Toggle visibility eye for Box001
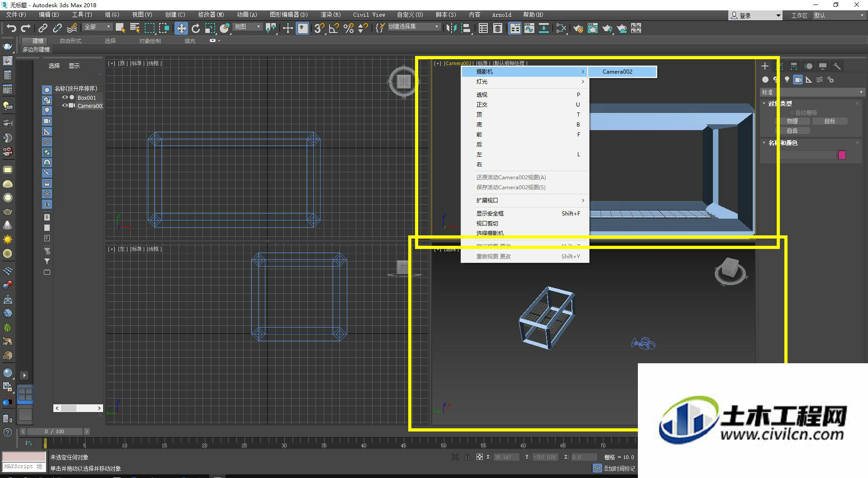 tap(65, 98)
